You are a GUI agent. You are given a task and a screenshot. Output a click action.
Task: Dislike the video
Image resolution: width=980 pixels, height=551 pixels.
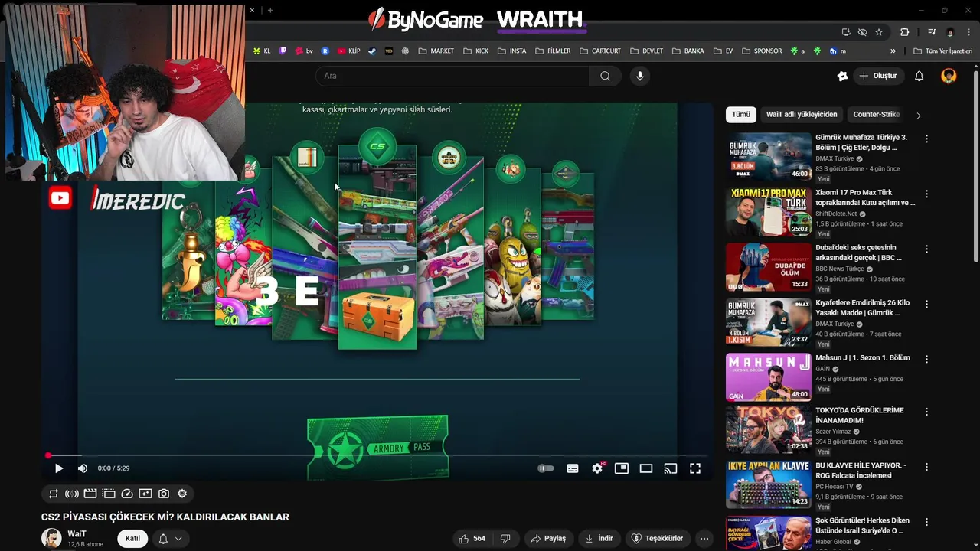pyautogui.click(x=505, y=539)
